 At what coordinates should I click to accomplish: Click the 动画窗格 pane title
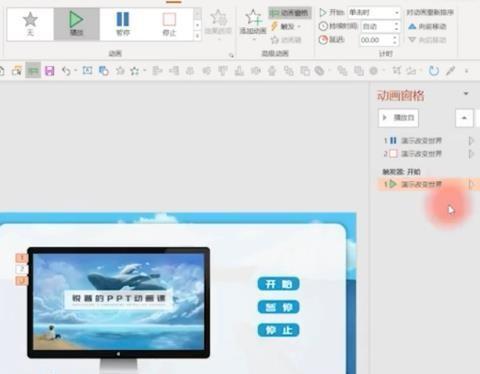(x=401, y=96)
